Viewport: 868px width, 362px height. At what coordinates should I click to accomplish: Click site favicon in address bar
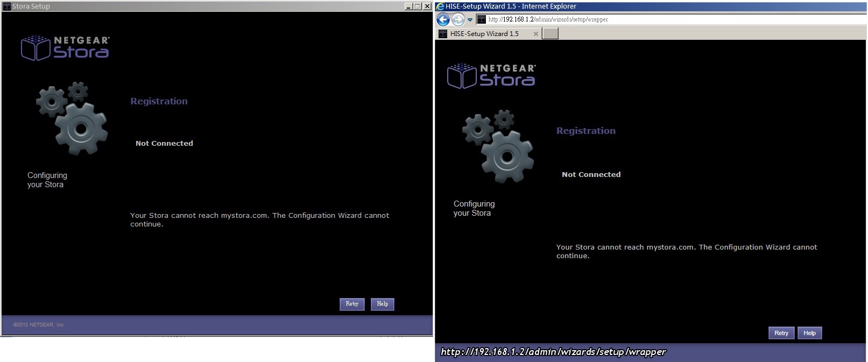pyautogui.click(x=482, y=19)
